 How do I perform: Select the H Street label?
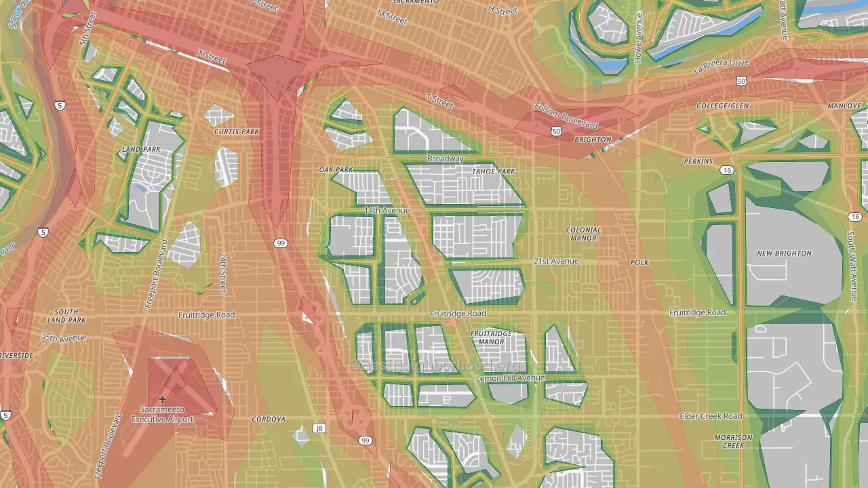pos(503,9)
